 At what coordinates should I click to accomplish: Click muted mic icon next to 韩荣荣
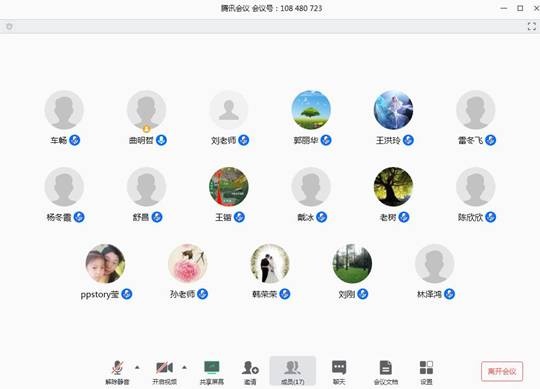click(x=285, y=294)
